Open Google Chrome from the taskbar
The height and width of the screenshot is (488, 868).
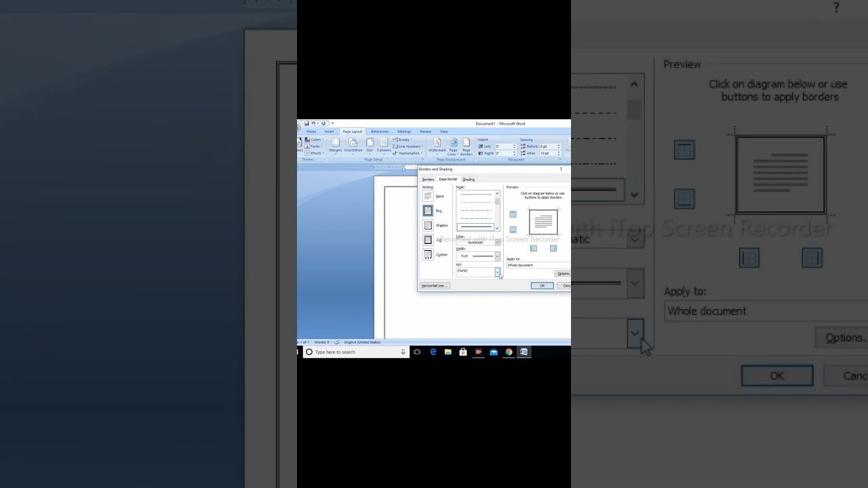509,352
